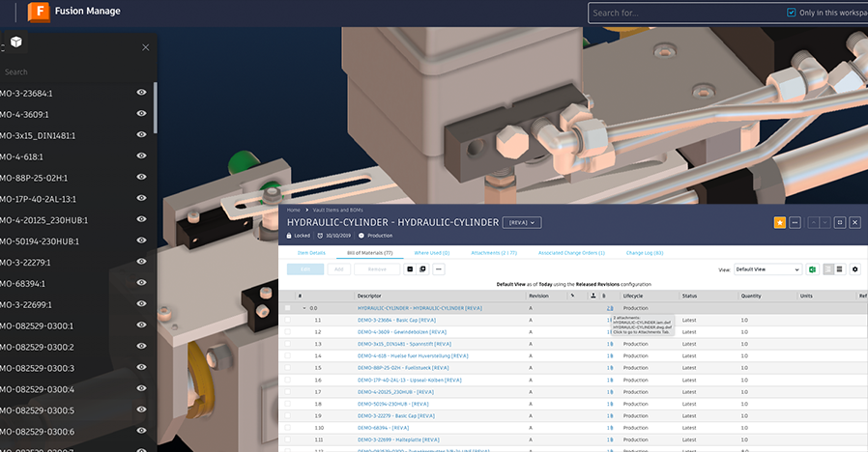Open the DEMO-4-3609 Gewindebolzen link

396,331
